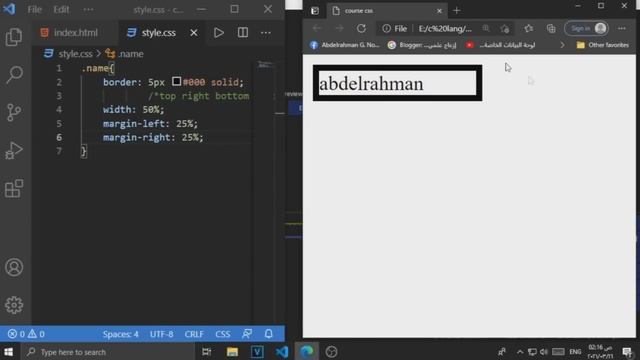The width and height of the screenshot is (640, 360).
Task: Click the browser address bar URL
Action: 445,29
